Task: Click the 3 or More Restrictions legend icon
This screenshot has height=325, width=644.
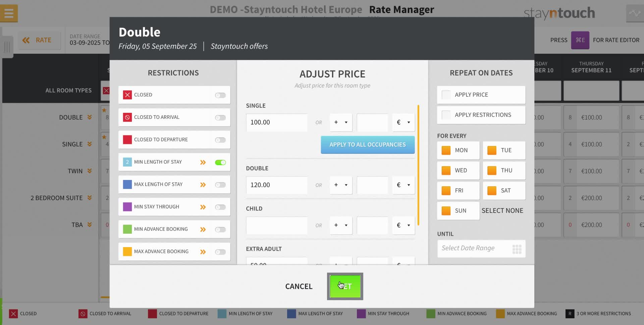Action: [x=570, y=314]
